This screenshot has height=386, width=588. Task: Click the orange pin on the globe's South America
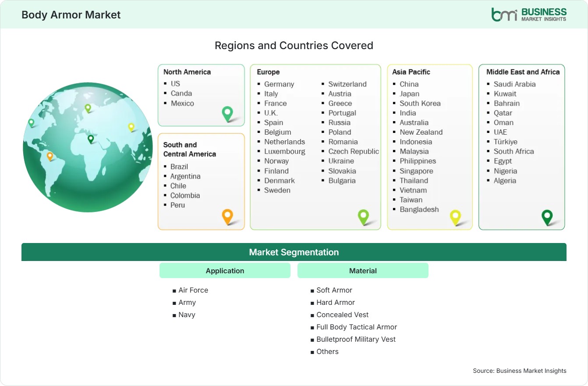click(x=50, y=156)
